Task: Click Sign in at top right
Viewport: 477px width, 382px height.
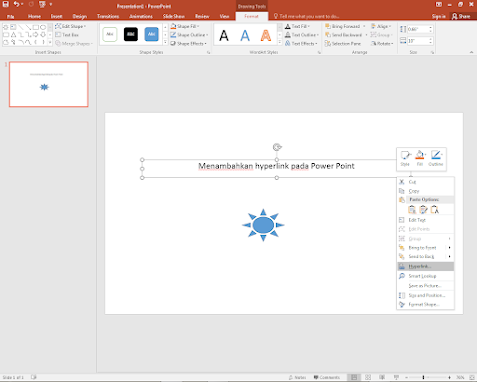Action: tap(438, 16)
